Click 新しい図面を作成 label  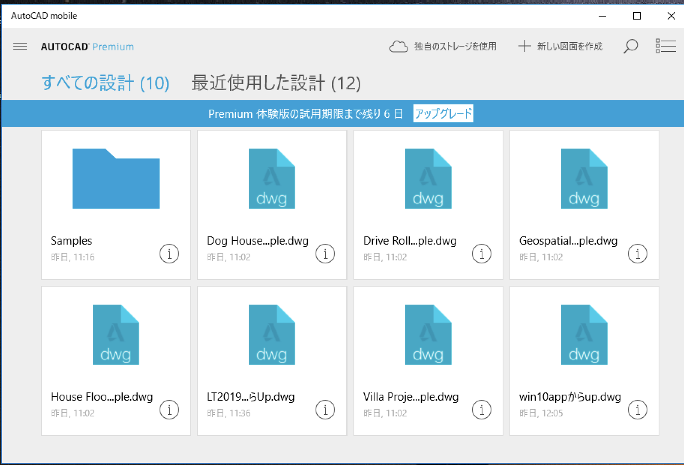[x=569, y=46]
